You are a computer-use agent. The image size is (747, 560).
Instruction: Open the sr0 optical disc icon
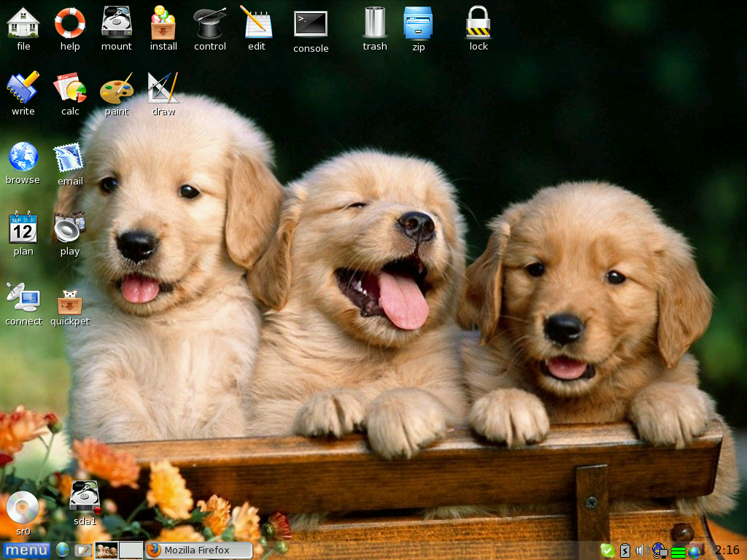(x=23, y=507)
